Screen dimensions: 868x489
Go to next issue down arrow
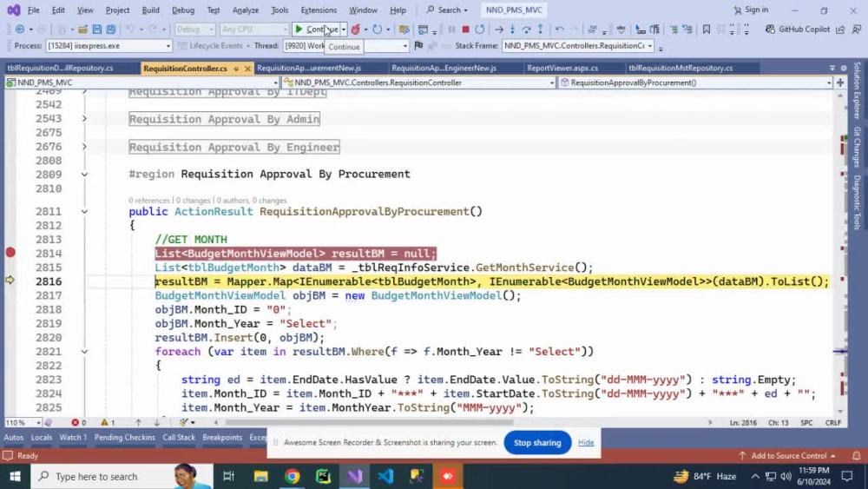coord(156,422)
